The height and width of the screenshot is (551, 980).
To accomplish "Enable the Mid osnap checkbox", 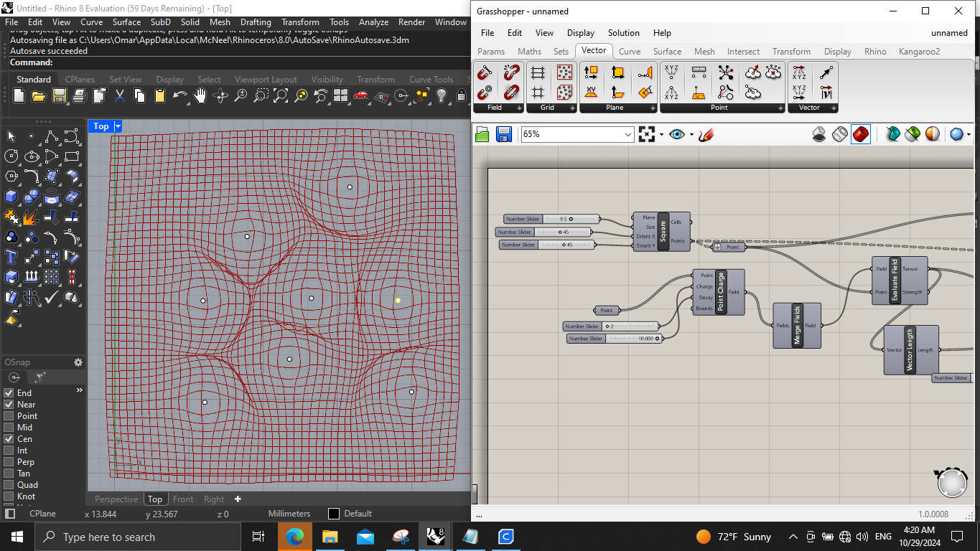I will pyautogui.click(x=9, y=428).
